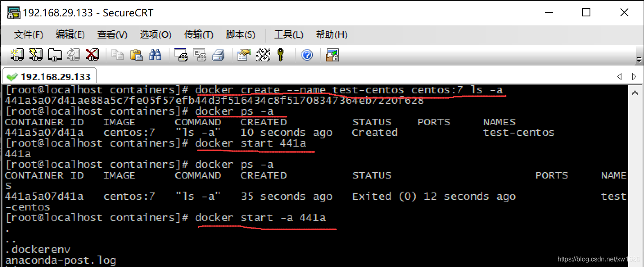Open the 文件(F) menu

28,35
